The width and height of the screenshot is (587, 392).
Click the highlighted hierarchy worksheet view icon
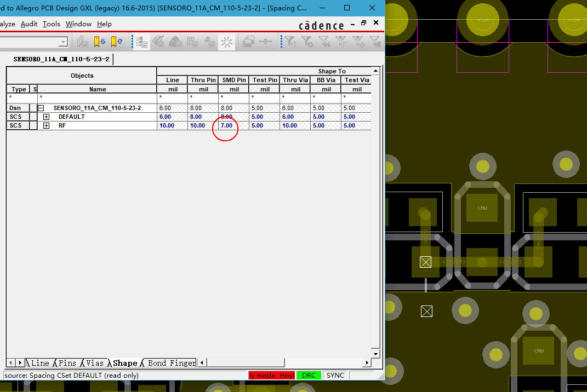coord(141,42)
